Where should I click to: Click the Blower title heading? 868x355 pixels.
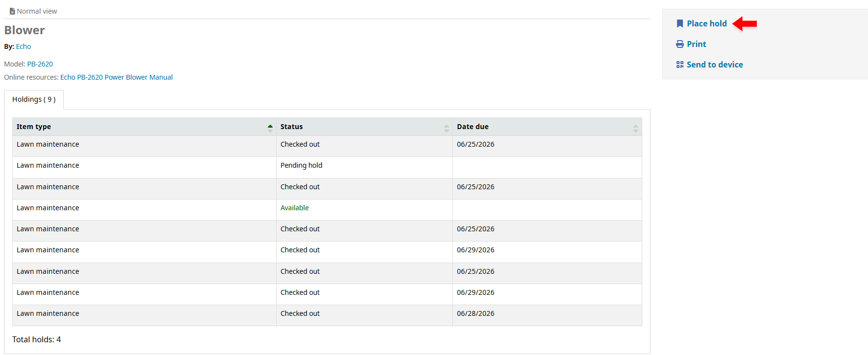[x=24, y=30]
